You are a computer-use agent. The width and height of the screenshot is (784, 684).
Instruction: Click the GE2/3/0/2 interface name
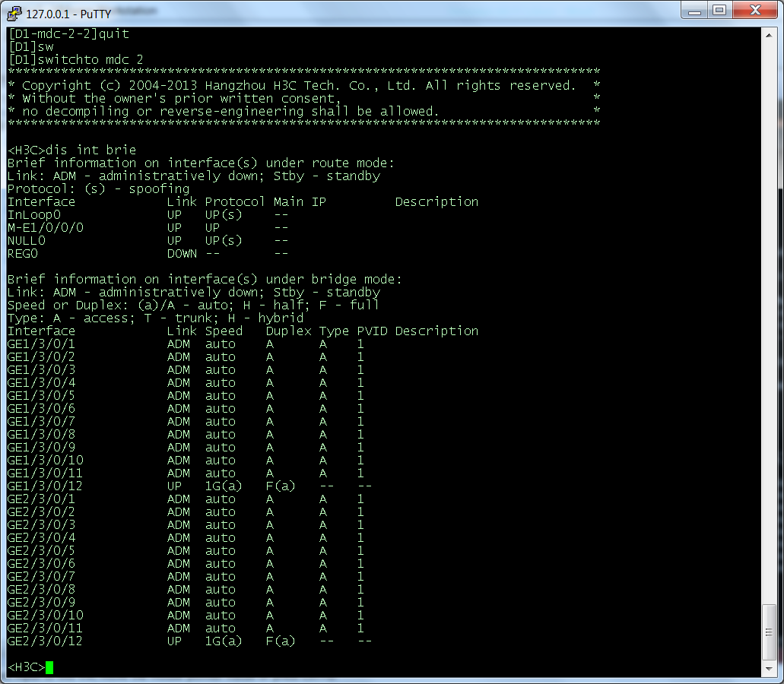coord(42,512)
